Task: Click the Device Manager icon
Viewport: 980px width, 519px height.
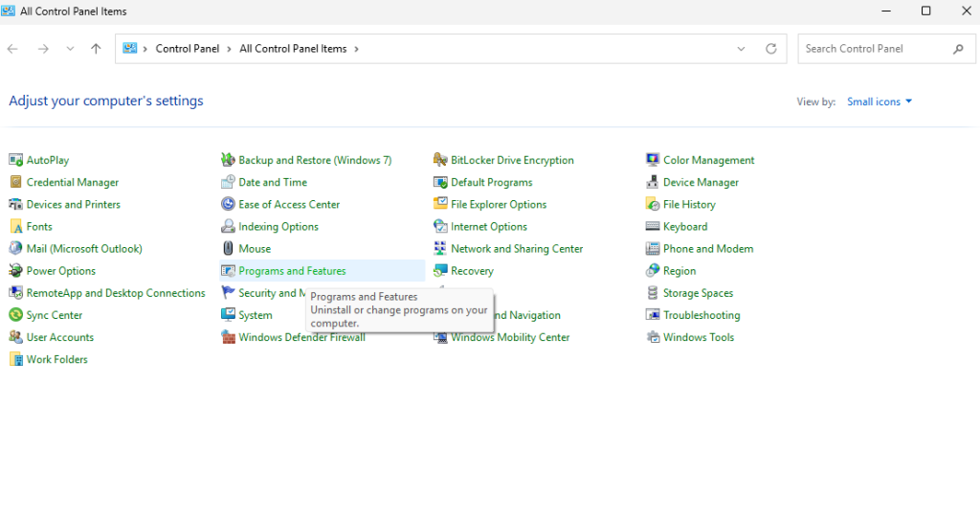Action: 653,182
